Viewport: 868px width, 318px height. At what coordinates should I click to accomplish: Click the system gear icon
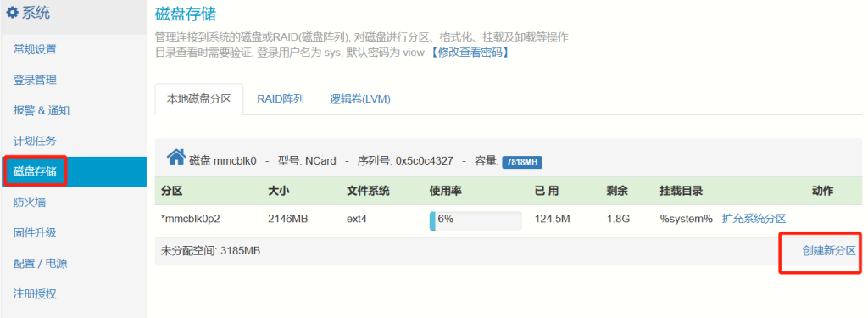(x=12, y=13)
